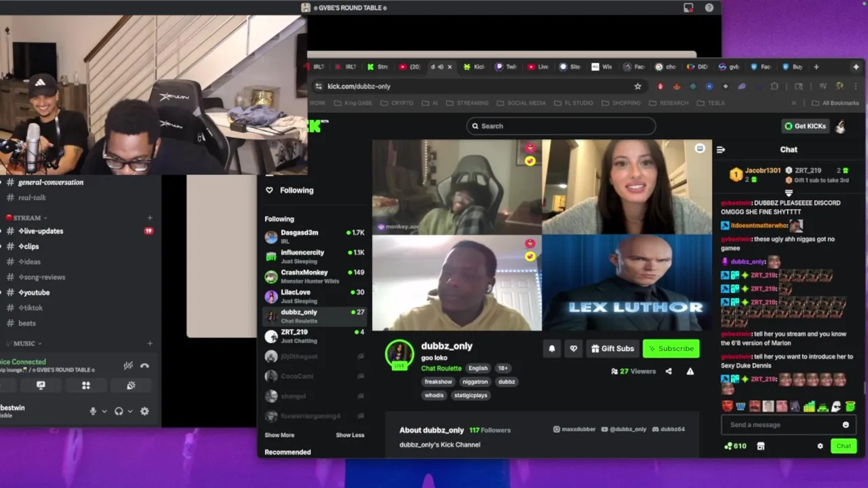Switch to the YouTube Live browser tab
Viewport: 868px width, 488px height.
coord(538,67)
